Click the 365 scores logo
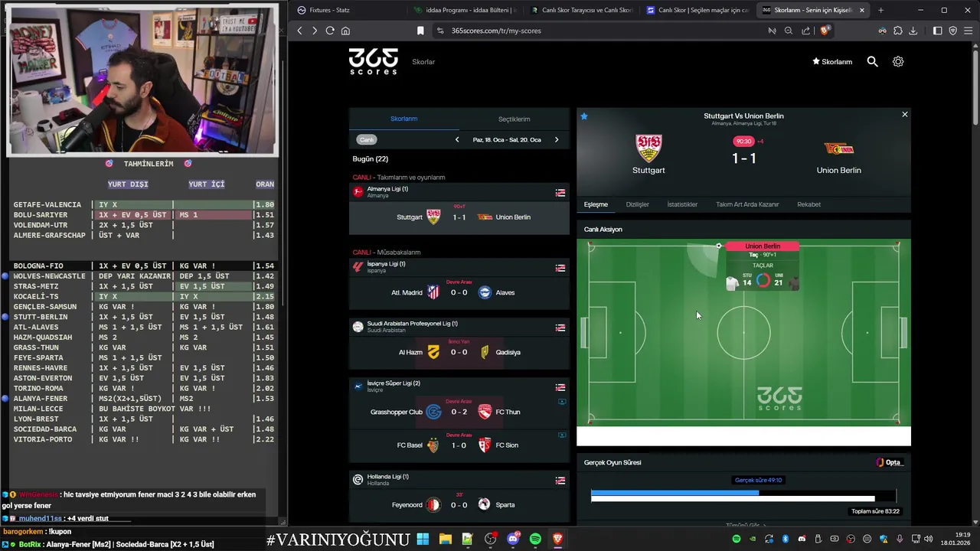The width and height of the screenshot is (980, 551). (374, 61)
